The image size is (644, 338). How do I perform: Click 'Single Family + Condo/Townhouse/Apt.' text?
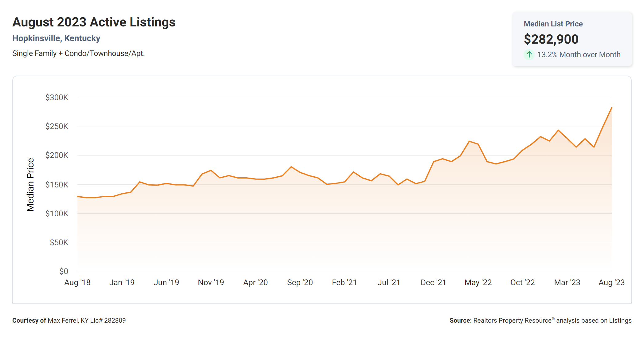[x=78, y=53]
